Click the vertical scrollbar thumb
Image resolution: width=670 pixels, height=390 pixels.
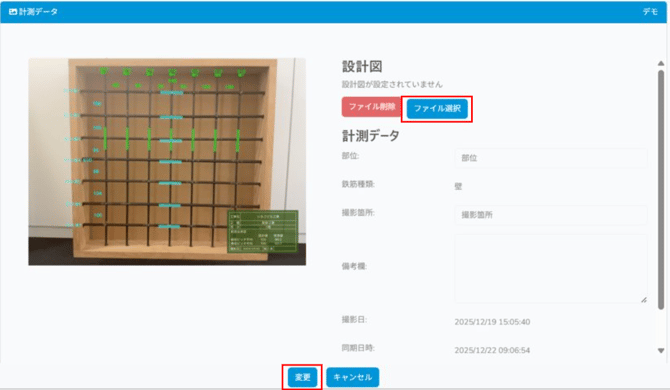coord(661,190)
